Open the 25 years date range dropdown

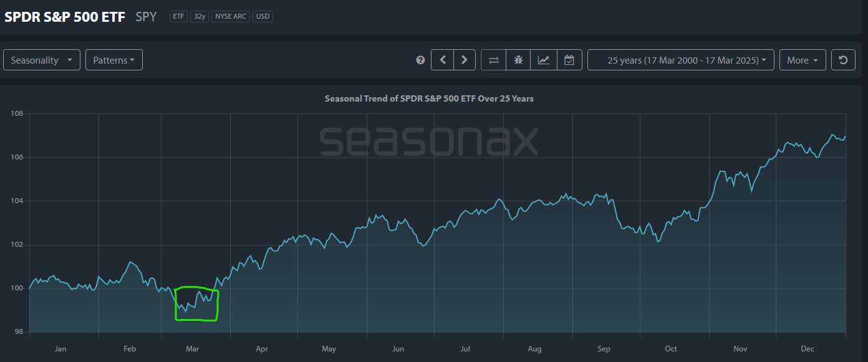pyautogui.click(x=681, y=60)
